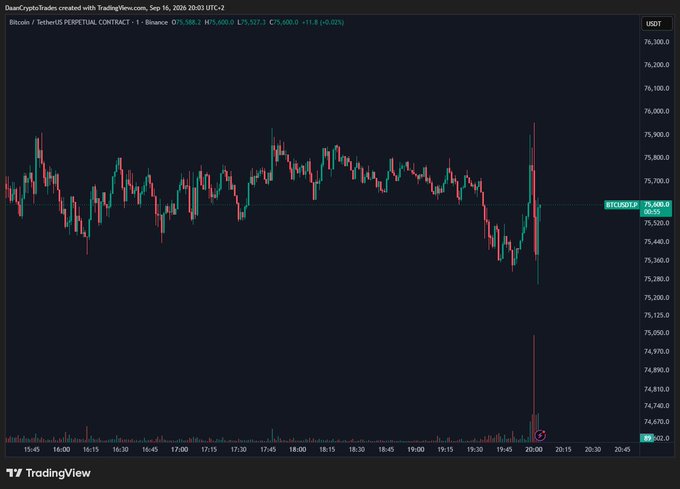The image size is (680, 489).
Task: Click the 15:45 time axis label
Action: [x=32, y=450]
